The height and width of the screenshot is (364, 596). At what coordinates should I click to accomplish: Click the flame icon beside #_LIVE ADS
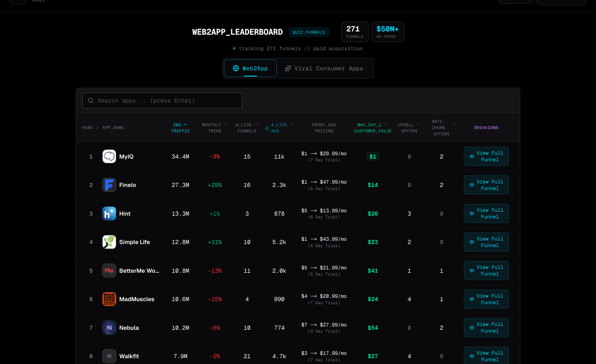click(267, 128)
